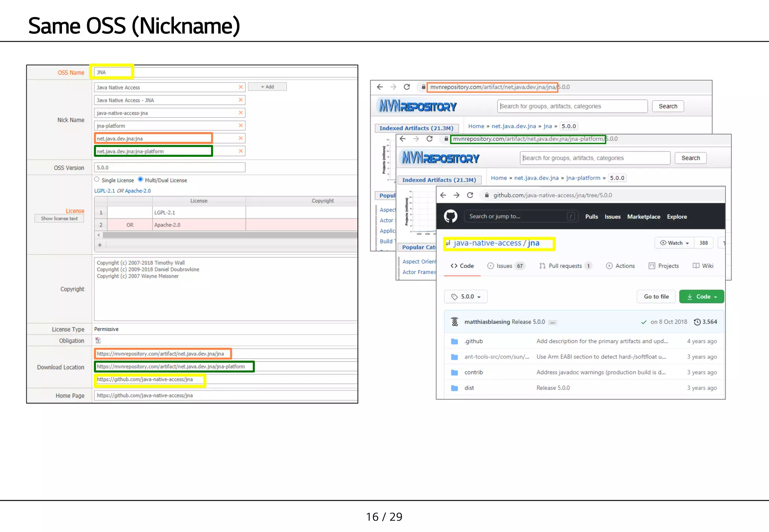The image size is (769, 532).
Task: Switch to the Pull requests tab
Action: (566, 266)
